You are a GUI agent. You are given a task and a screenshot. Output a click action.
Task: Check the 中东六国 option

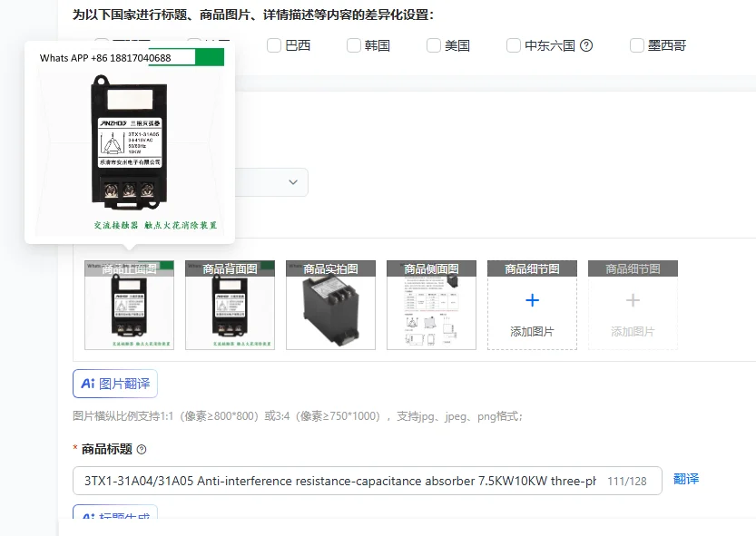(x=514, y=45)
